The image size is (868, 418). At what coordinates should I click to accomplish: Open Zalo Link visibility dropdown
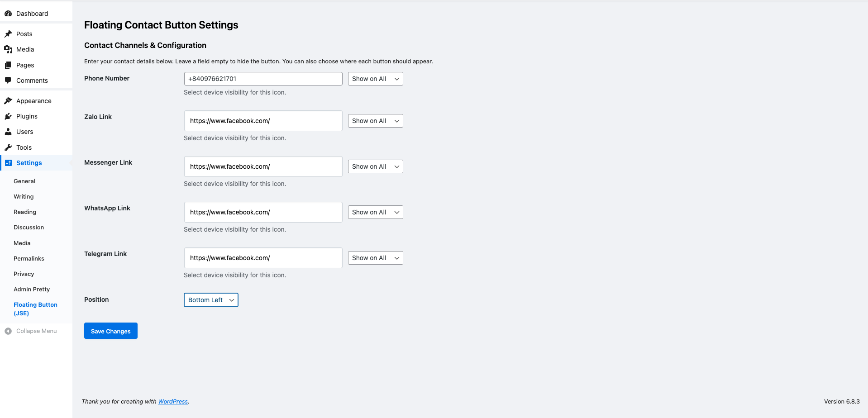(x=375, y=121)
